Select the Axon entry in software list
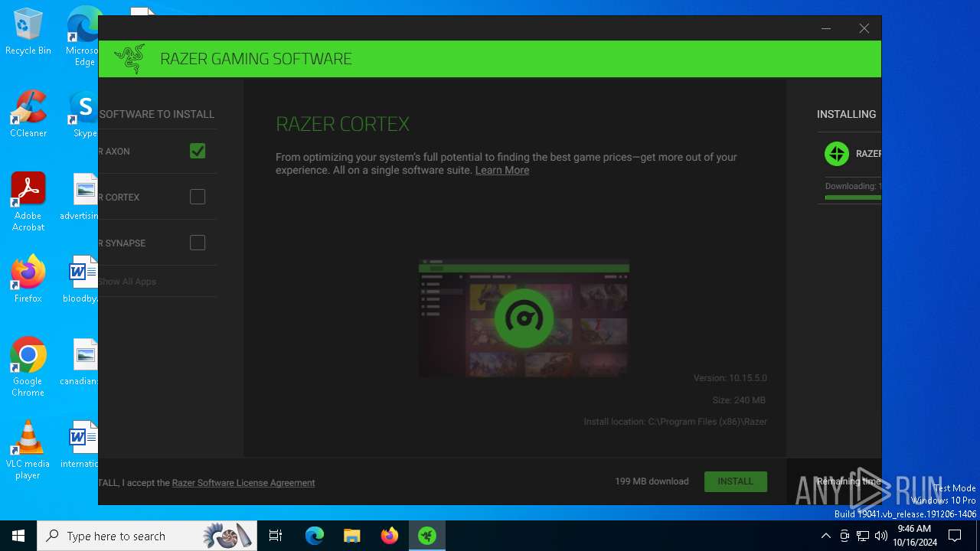The image size is (980, 551). pyautogui.click(x=158, y=151)
